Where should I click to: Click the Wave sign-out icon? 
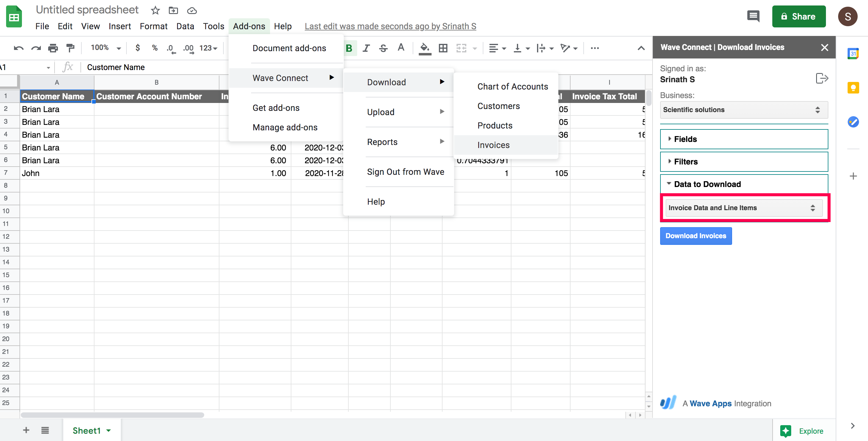[x=822, y=78]
